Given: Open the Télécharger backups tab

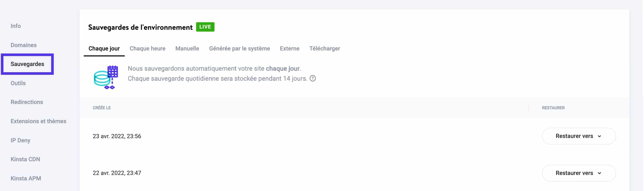Looking at the screenshot, I should [325, 48].
